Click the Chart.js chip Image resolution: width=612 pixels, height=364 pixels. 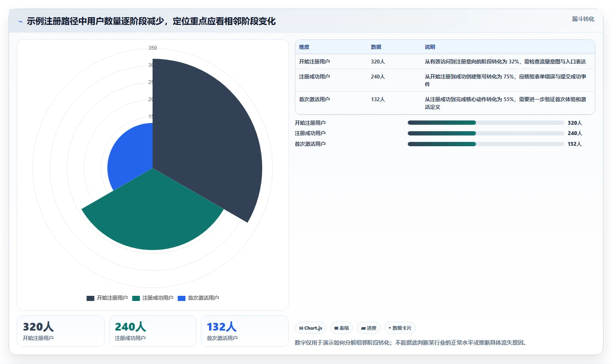pos(311,328)
